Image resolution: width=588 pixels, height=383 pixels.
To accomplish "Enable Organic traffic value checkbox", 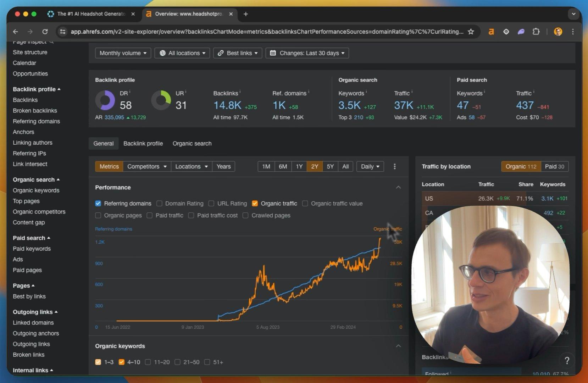I will point(305,203).
